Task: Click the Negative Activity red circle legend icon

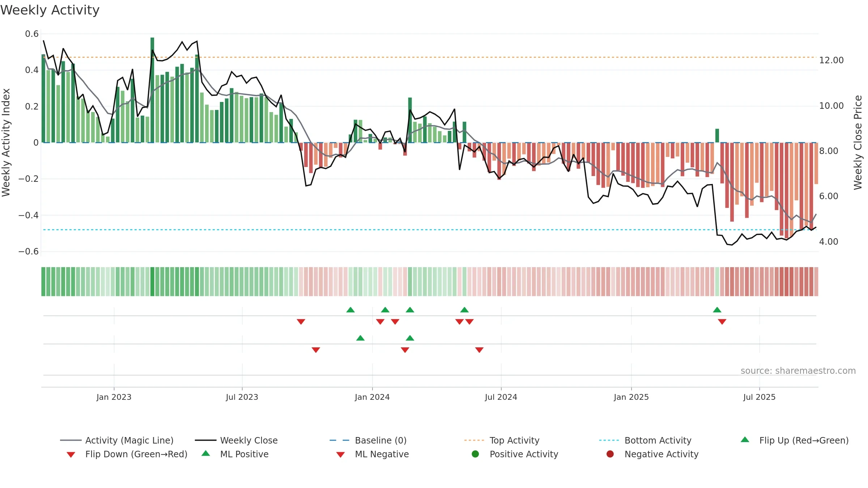Action: [x=610, y=454]
